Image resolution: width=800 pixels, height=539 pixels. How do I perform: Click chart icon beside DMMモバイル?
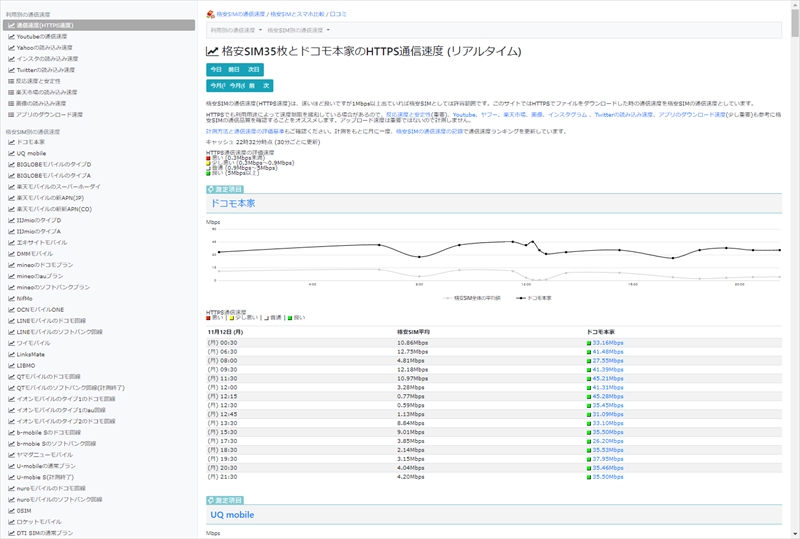coord(11,254)
